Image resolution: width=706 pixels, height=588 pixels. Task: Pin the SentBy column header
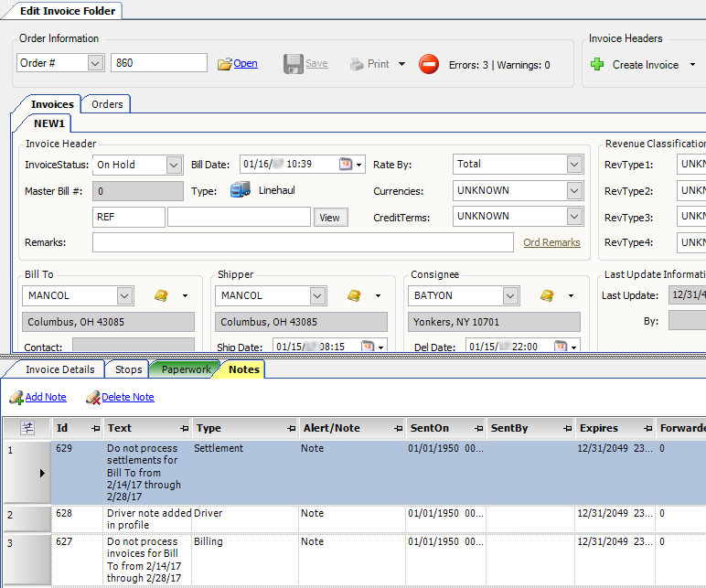(x=567, y=429)
